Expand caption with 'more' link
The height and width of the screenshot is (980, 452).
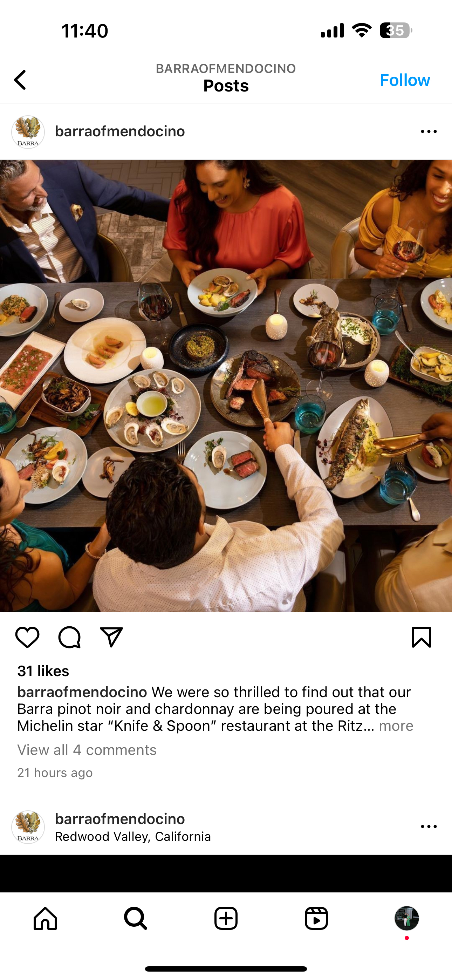coord(396,726)
